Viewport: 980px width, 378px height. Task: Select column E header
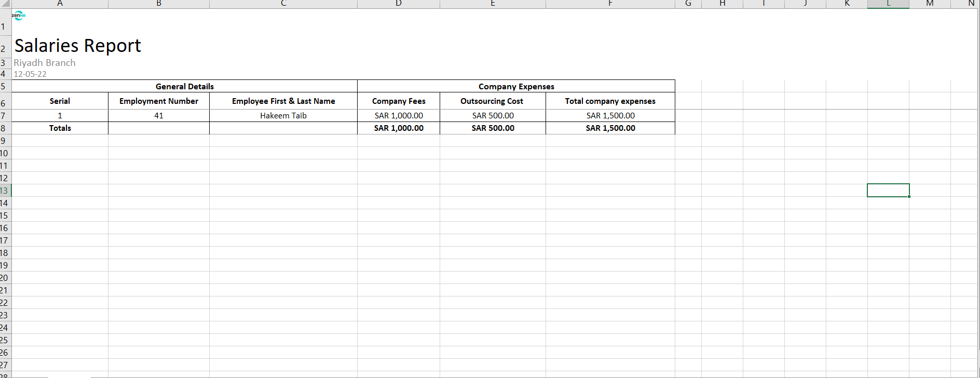coord(493,4)
